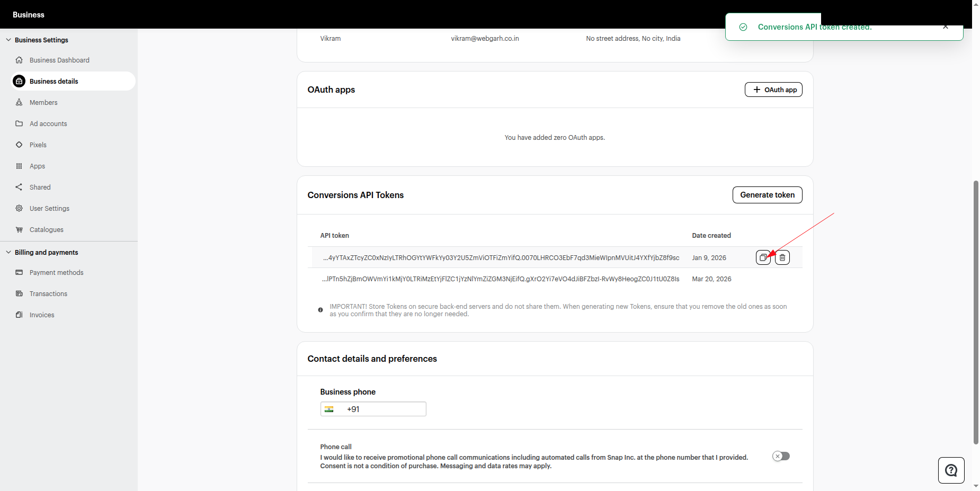980x491 pixels.
Task: Delete the Jan 9, 2026 API token
Action: [x=782, y=257]
